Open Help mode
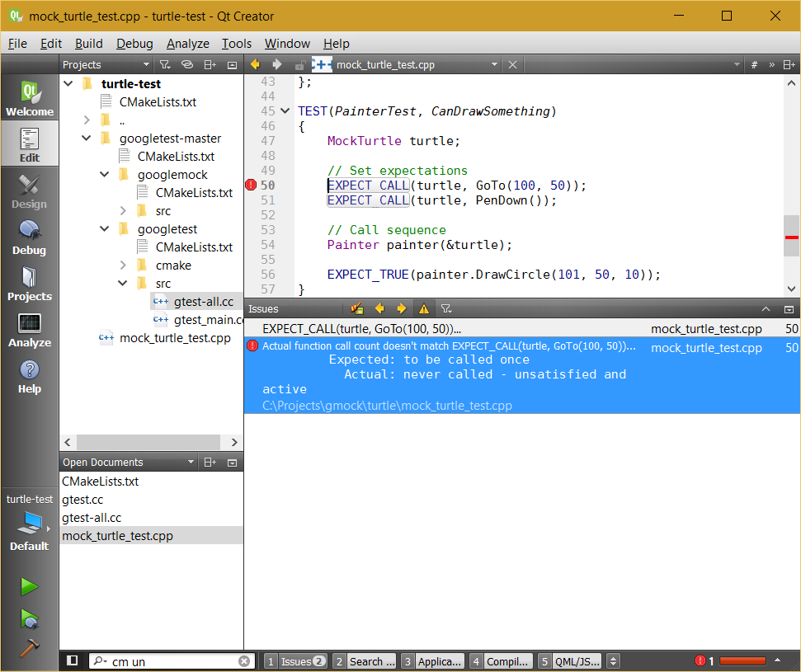This screenshot has width=801, height=672. [x=30, y=376]
